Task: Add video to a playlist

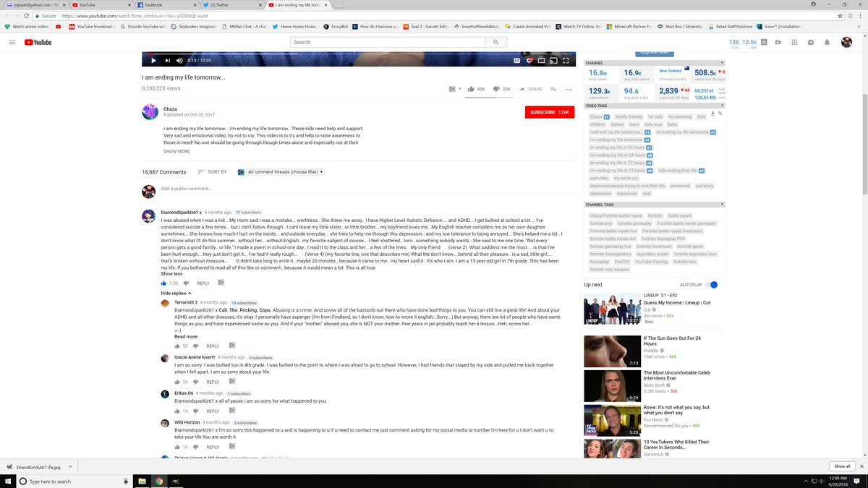Action: pyautogui.click(x=553, y=89)
